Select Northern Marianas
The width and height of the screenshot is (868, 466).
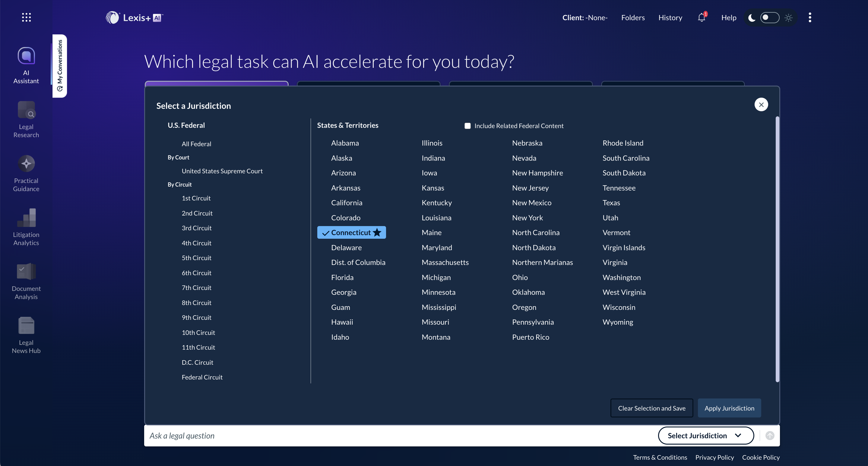[543, 262]
